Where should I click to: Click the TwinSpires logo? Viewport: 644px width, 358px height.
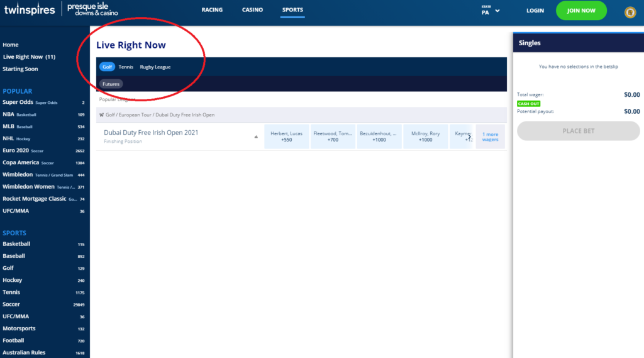[x=30, y=9]
